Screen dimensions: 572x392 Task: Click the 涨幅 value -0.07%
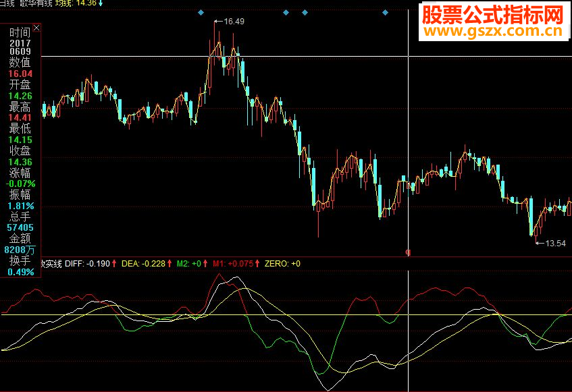click(21, 184)
